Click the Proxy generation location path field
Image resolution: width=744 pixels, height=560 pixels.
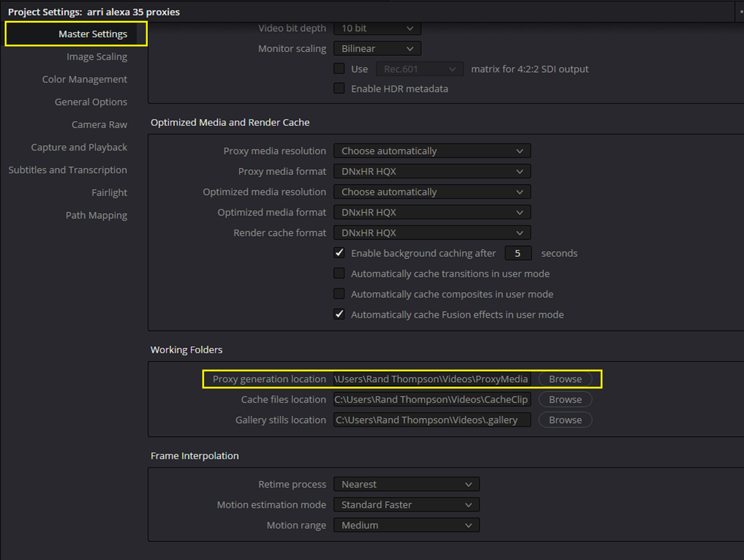pyautogui.click(x=432, y=379)
